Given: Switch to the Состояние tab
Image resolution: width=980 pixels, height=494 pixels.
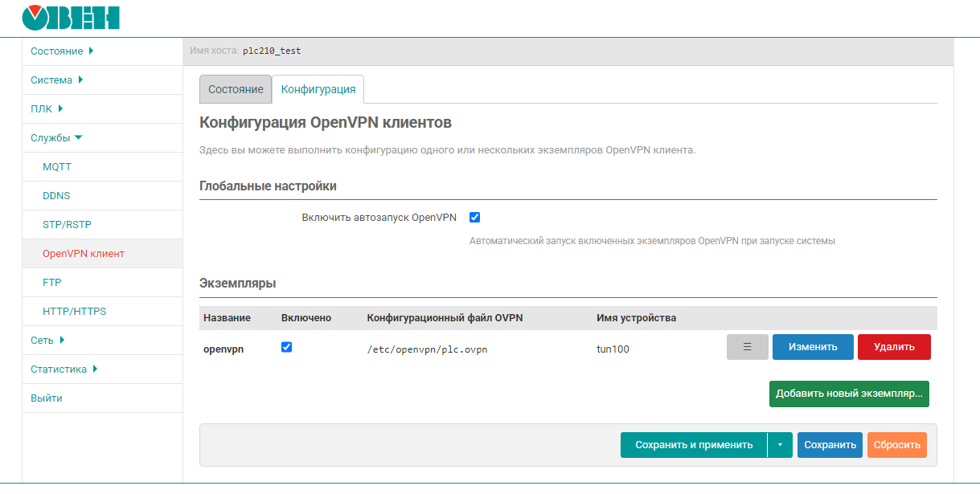Looking at the screenshot, I should (236, 89).
